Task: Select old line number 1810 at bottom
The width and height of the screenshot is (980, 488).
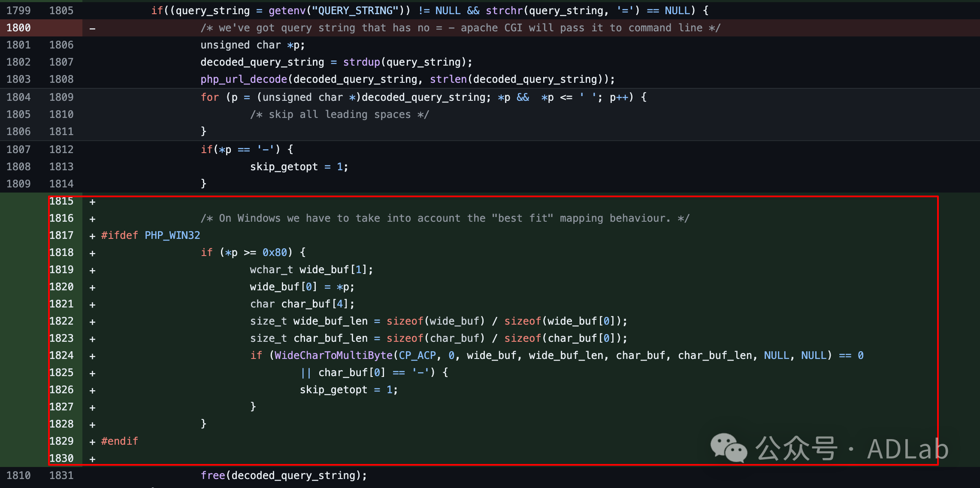Action: point(18,476)
